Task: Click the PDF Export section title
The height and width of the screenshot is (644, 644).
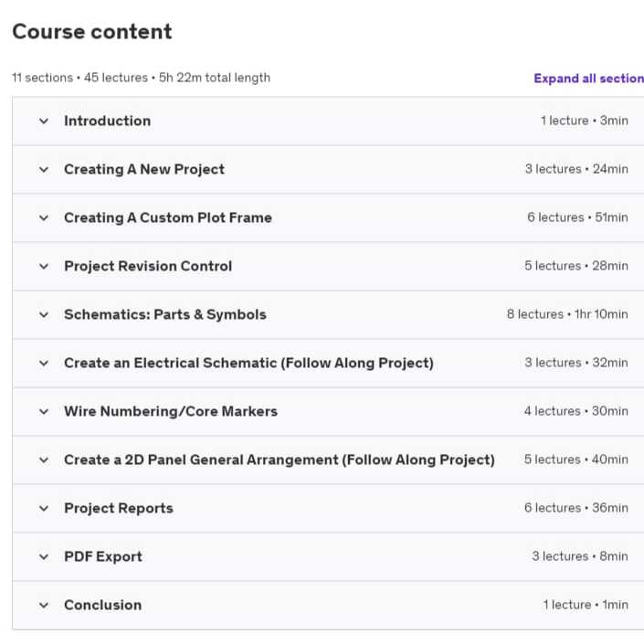Action: click(x=102, y=556)
